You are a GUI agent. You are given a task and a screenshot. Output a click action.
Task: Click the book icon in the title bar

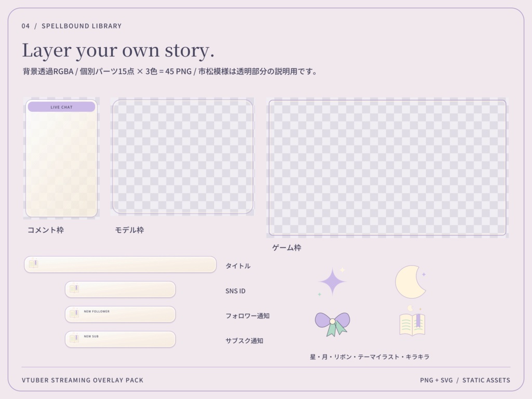[x=33, y=263]
